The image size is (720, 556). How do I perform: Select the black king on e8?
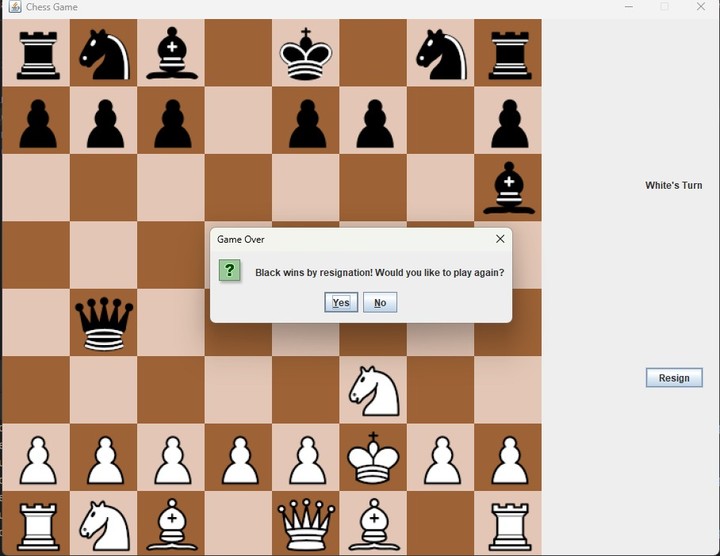(305, 54)
